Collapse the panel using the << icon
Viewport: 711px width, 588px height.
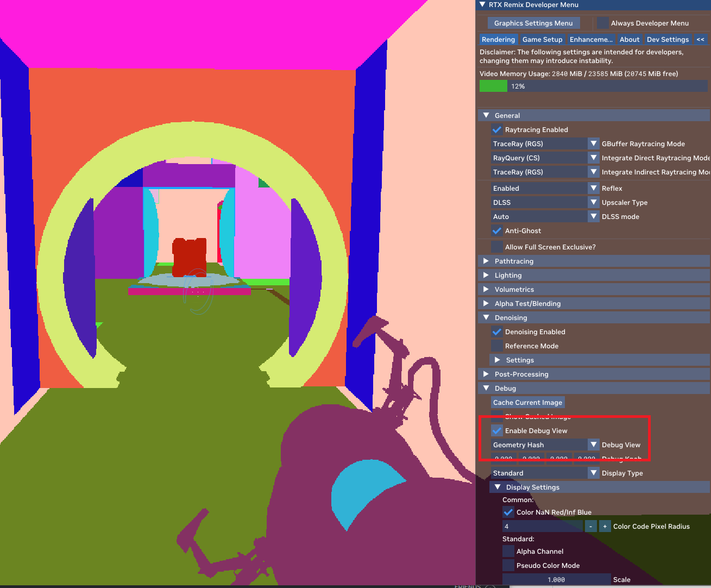click(700, 39)
